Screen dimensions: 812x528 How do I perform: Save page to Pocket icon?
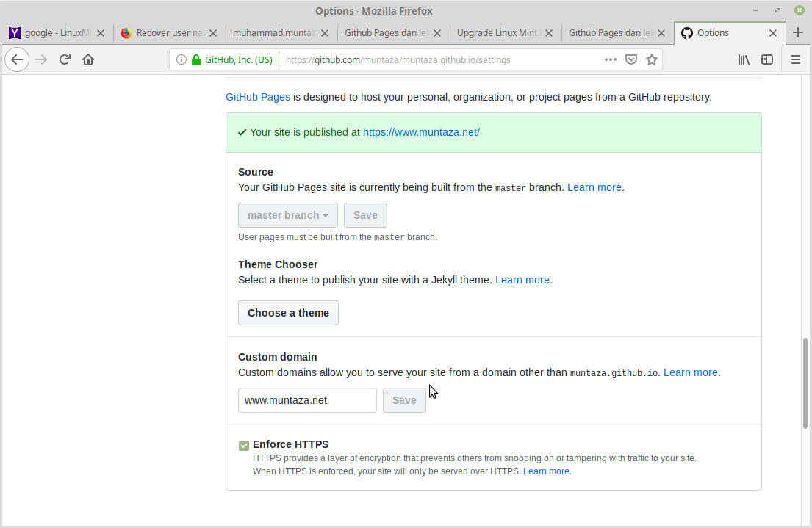tap(630, 60)
